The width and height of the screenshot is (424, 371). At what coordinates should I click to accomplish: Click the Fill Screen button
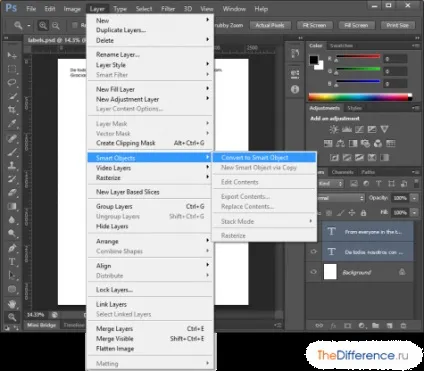356,25
